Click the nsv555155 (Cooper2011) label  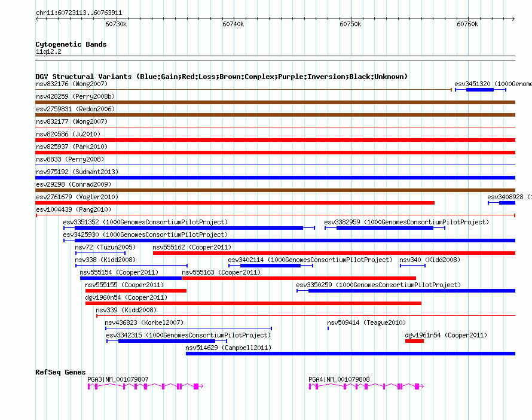pyautogui.click(x=124, y=285)
